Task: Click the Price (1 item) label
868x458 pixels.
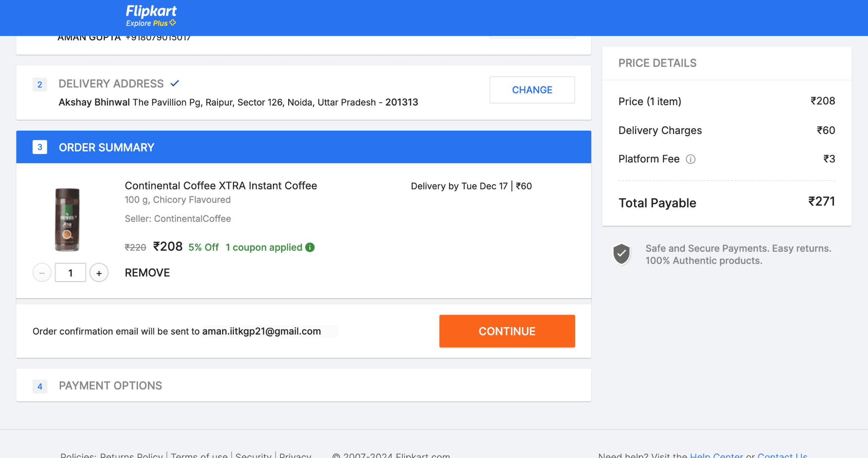Action: coord(650,101)
